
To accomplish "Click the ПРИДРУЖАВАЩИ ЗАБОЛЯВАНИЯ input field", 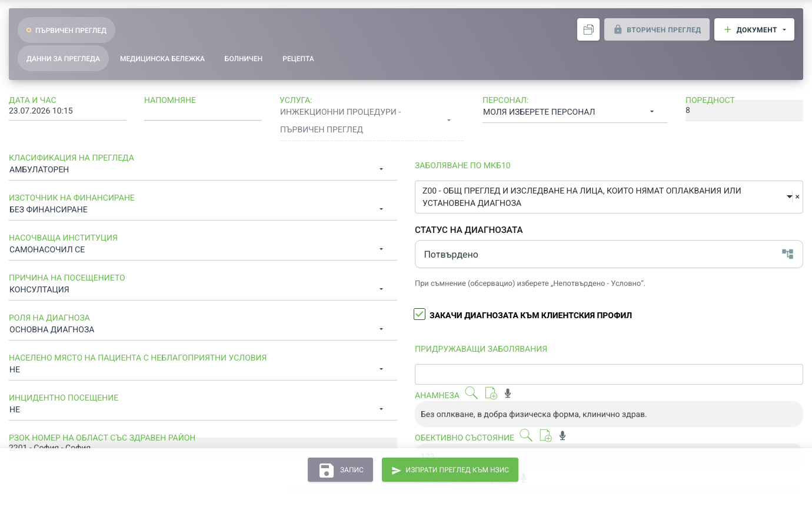I will (x=609, y=374).
